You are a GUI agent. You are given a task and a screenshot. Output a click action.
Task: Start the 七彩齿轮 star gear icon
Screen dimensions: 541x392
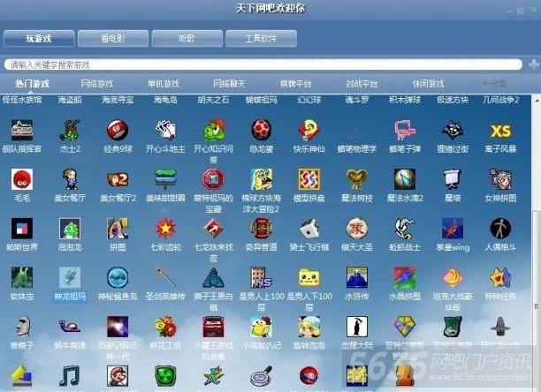pos(165,228)
